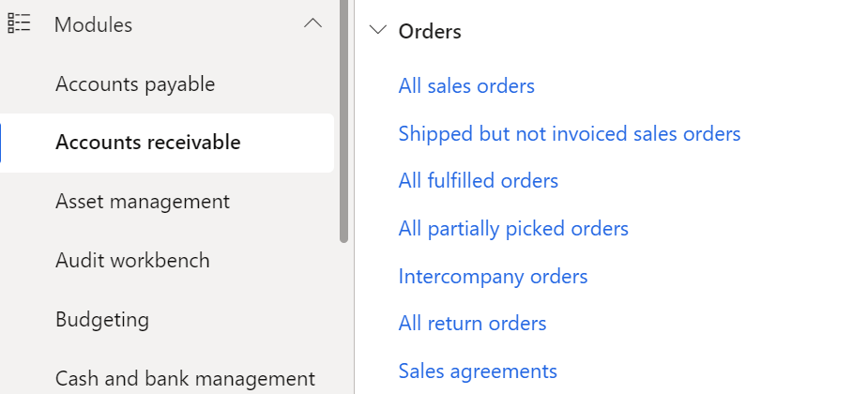868x394 pixels.
Task: Open the Budgeting module
Action: [x=102, y=319]
